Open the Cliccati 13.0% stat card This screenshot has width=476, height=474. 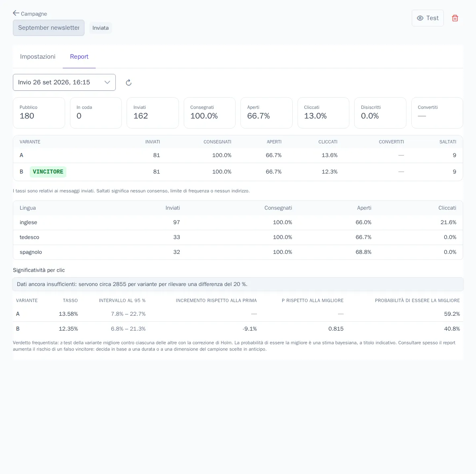click(x=323, y=113)
